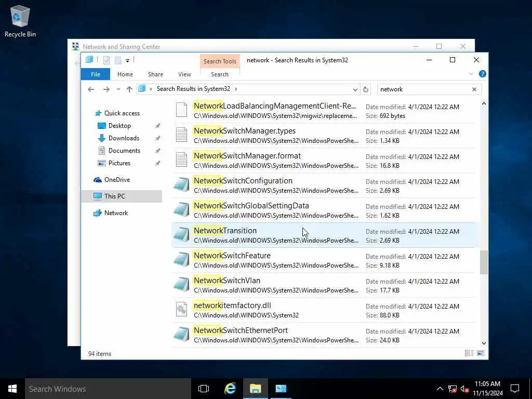Select the NetworkTransition file icon
Screen dimensions: 532x399
181,235
